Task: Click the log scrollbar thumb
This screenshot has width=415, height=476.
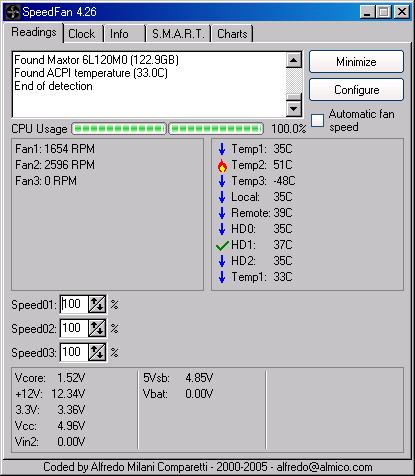Action: [x=294, y=96]
